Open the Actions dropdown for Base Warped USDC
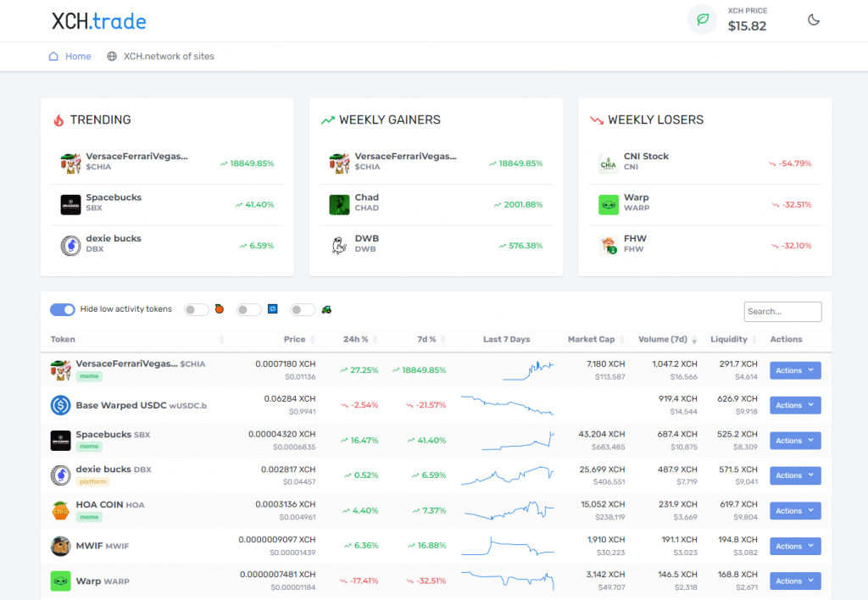The image size is (868, 600). 794,405
